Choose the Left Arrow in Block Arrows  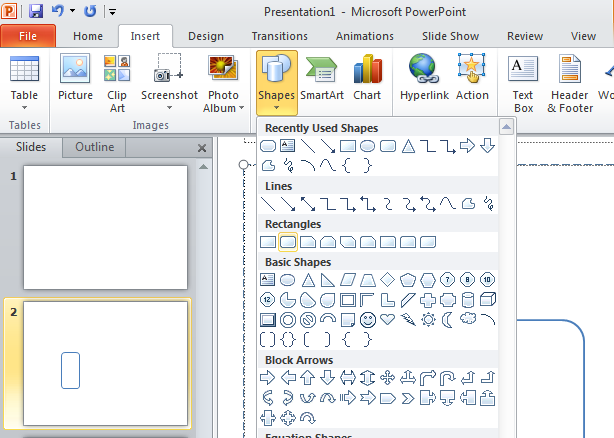point(288,378)
